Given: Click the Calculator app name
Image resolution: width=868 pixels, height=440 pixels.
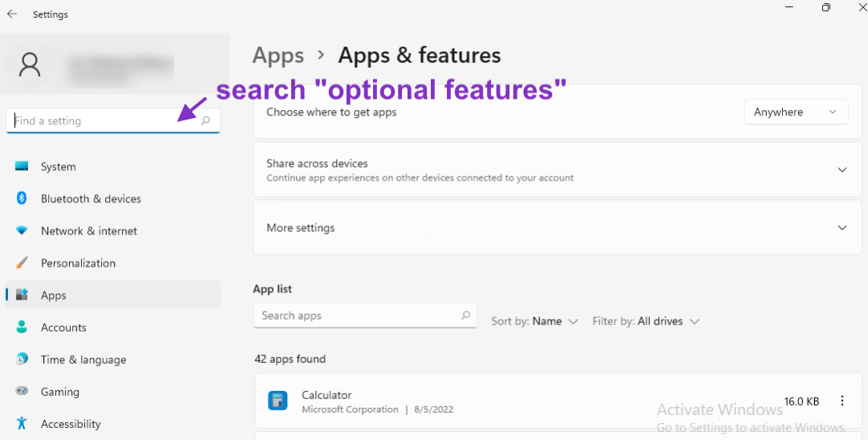Looking at the screenshot, I should (x=327, y=395).
